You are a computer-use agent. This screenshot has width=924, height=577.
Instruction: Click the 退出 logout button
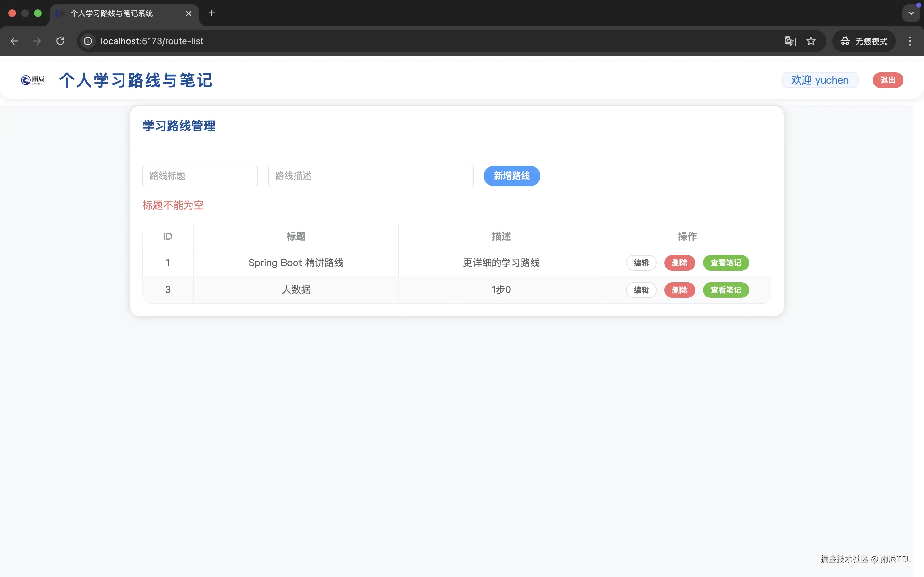tap(887, 80)
